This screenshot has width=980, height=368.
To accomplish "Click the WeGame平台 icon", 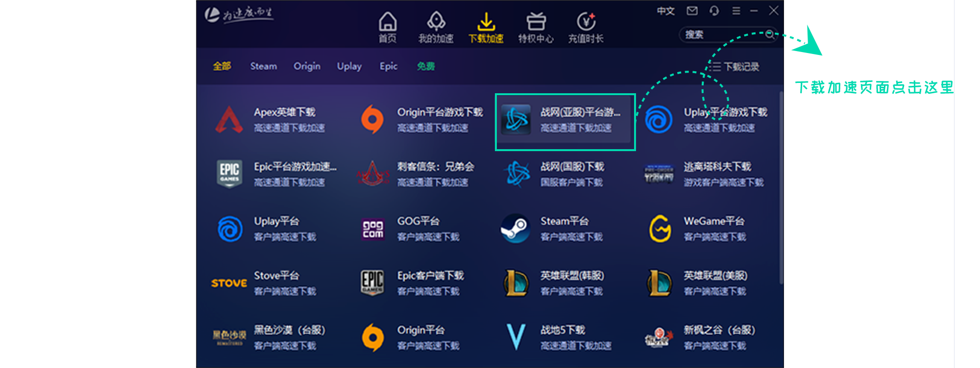I will pyautogui.click(x=660, y=229).
